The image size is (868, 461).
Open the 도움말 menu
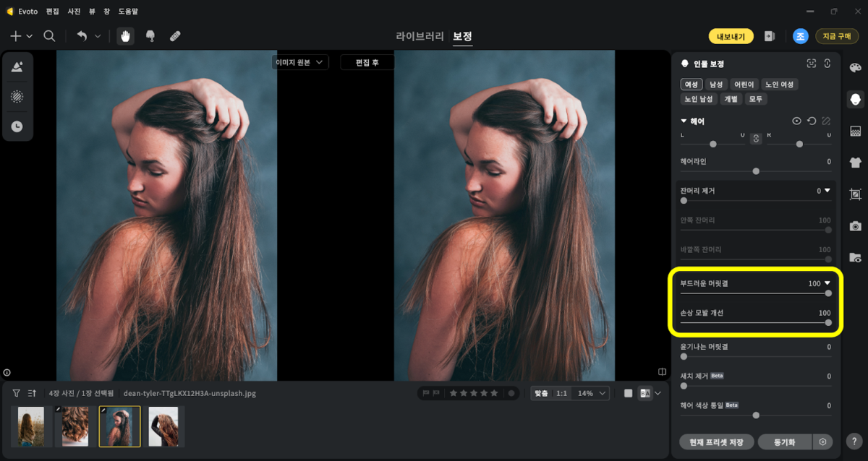click(128, 12)
